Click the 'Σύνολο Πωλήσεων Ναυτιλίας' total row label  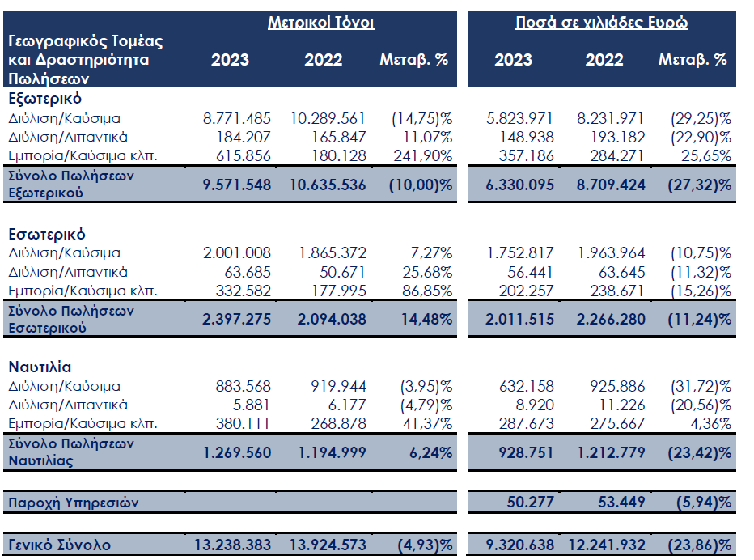click(71, 452)
